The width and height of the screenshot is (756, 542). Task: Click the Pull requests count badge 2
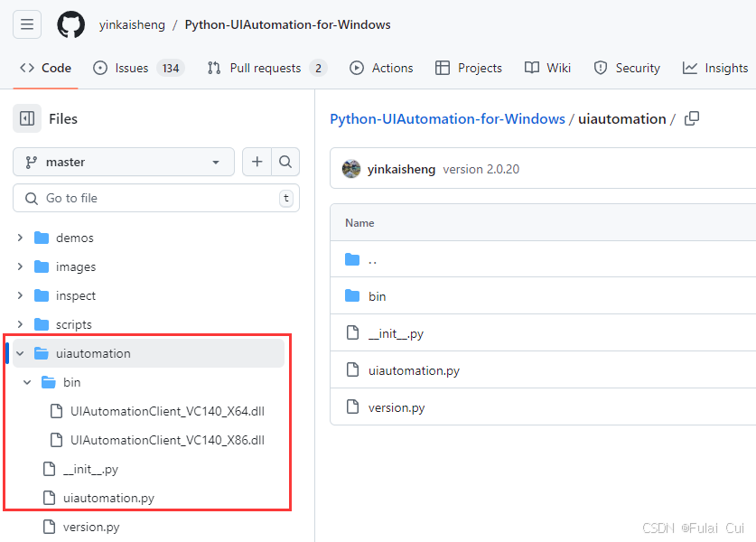pyautogui.click(x=318, y=68)
